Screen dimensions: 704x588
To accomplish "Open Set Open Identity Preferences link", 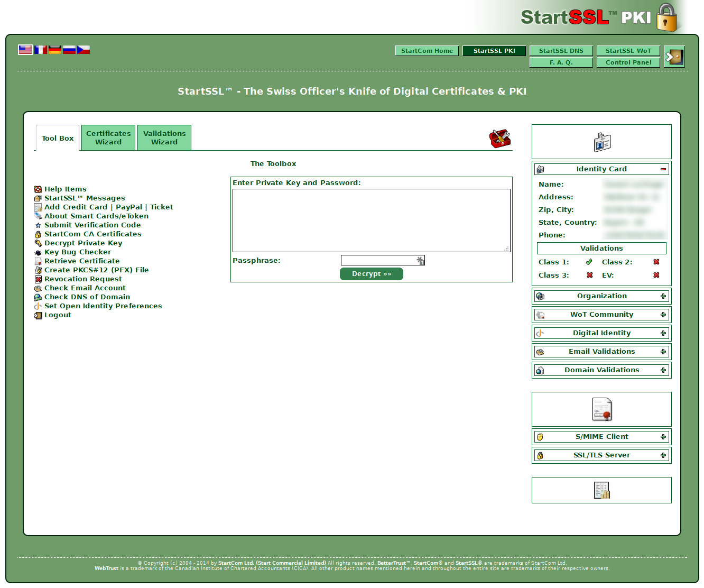I will tap(103, 306).
